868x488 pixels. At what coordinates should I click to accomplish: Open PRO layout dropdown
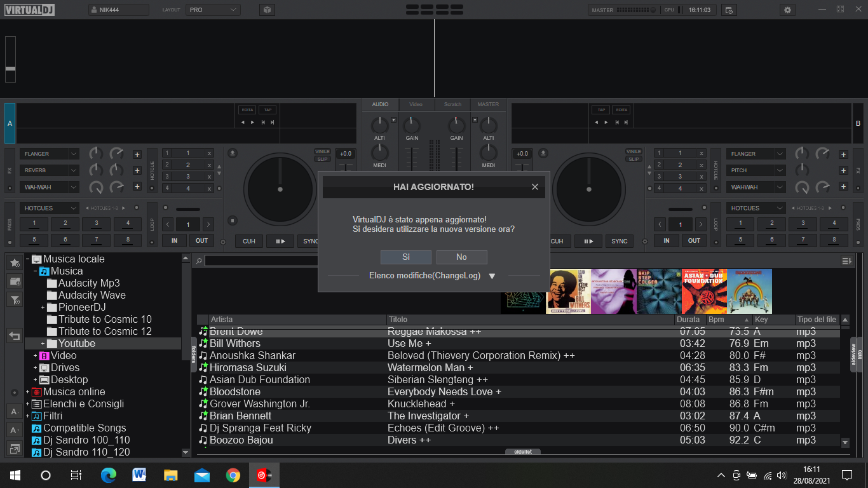[x=214, y=10]
